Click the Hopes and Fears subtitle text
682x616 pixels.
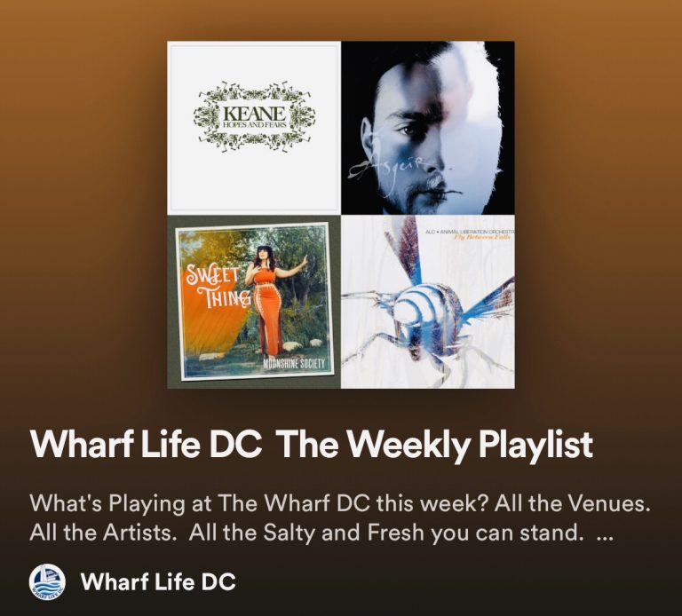(255, 125)
